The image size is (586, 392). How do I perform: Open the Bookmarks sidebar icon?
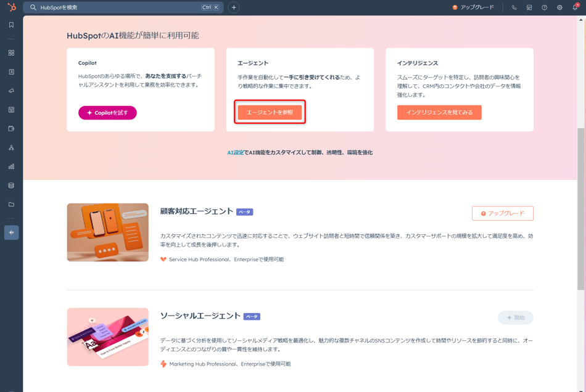pos(11,25)
